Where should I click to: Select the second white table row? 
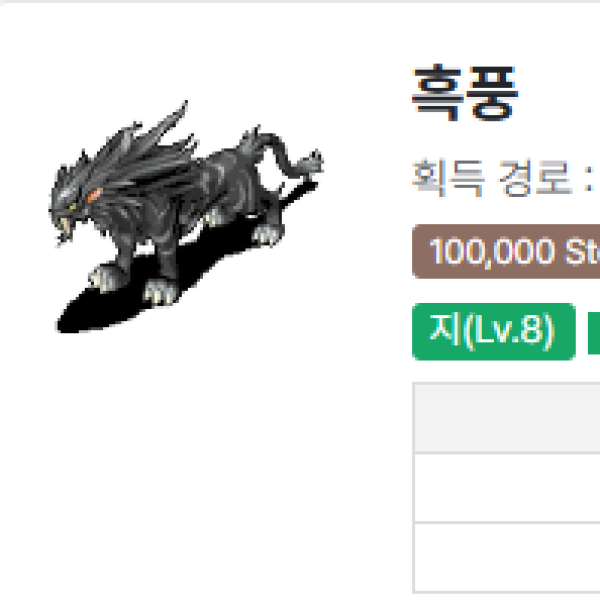pyautogui.click(x=507, y=557)
